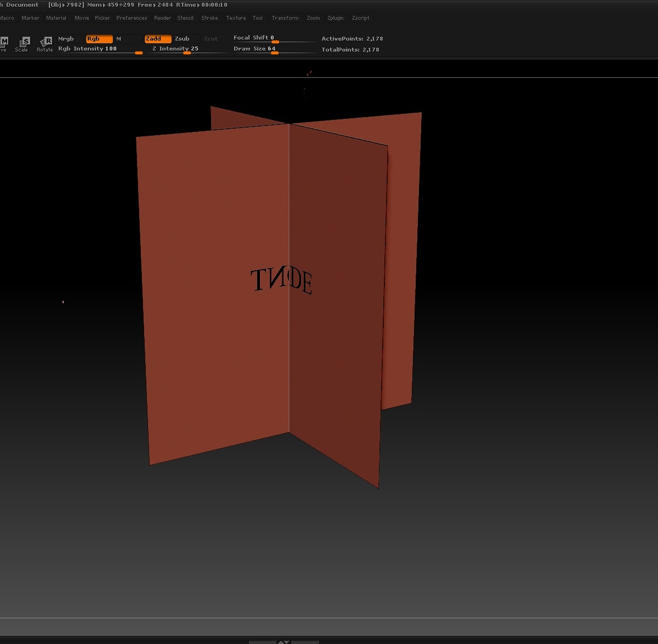Viewport: 658px width, 644px height.
Task: Click the Zcut mode button
Action: [x=211, y=39]
